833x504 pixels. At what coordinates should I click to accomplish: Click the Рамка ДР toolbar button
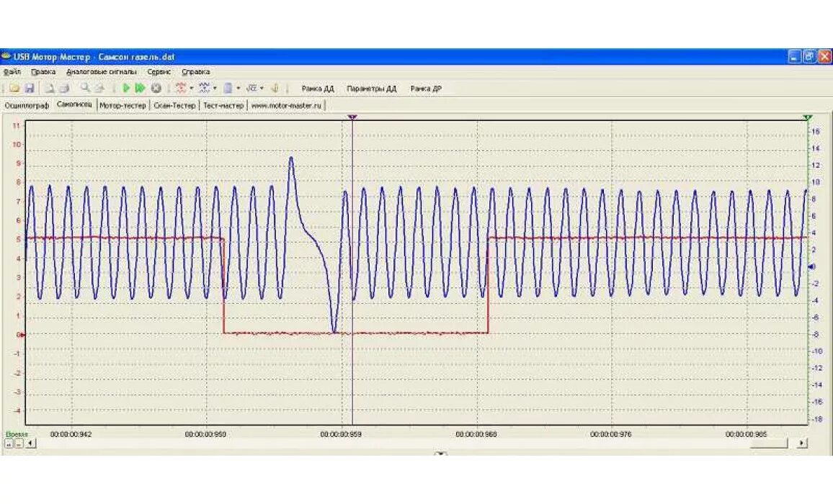[x=426, y=89]
